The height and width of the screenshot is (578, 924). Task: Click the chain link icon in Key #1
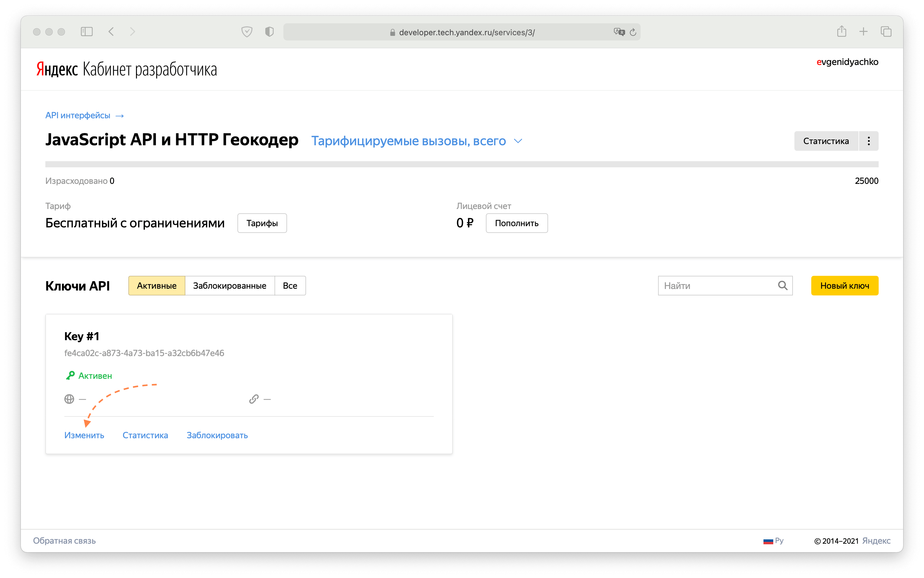pyautogui.click(x=254, y=399)
